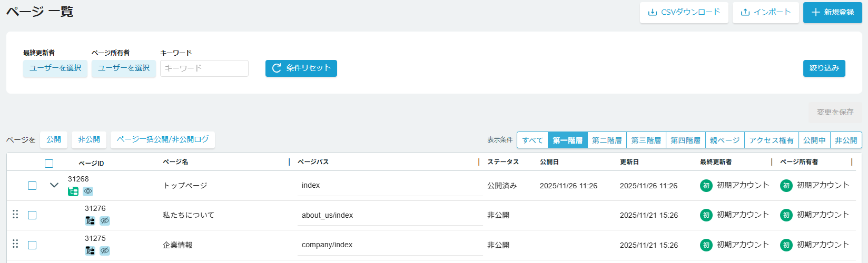
Task: Open the ページ所有者 user selector
Action: click(x=124, y=68)
